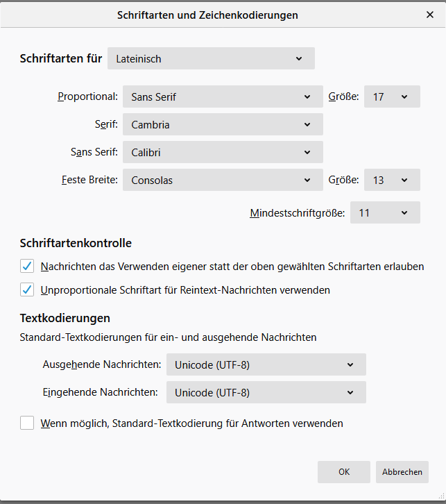The width and height of the screenshot is (446, 504).
Task: Click the 'Feste Breite:' label
Action: pos(89,180)
